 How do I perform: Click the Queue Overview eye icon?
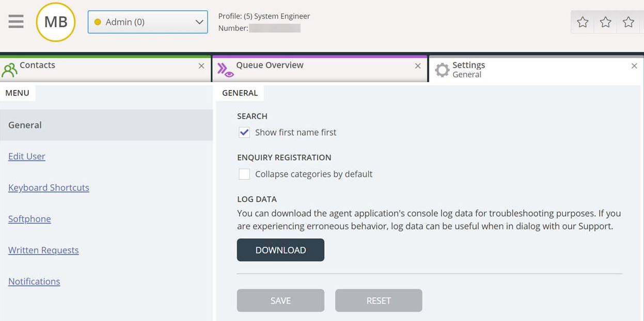(225, 70)
